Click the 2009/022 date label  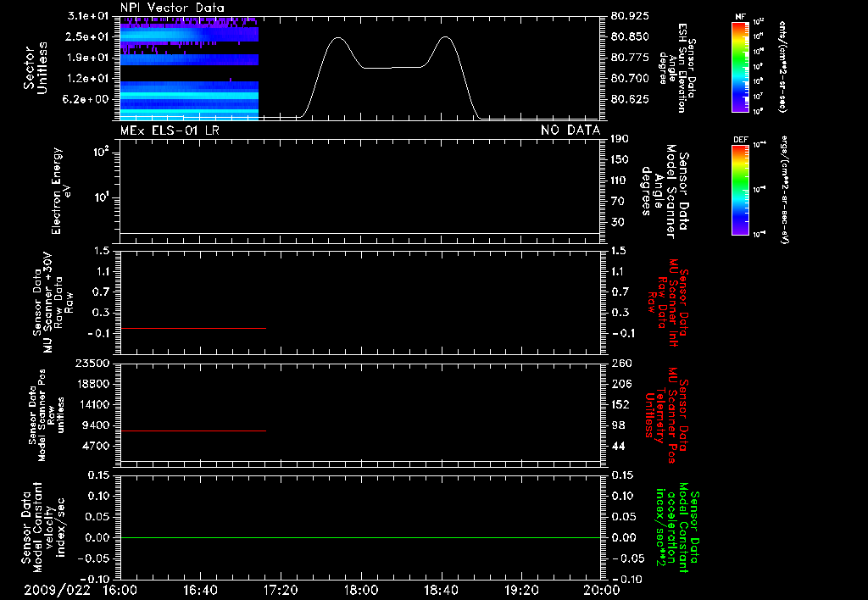pyautogui.click(x=57, y=590)
